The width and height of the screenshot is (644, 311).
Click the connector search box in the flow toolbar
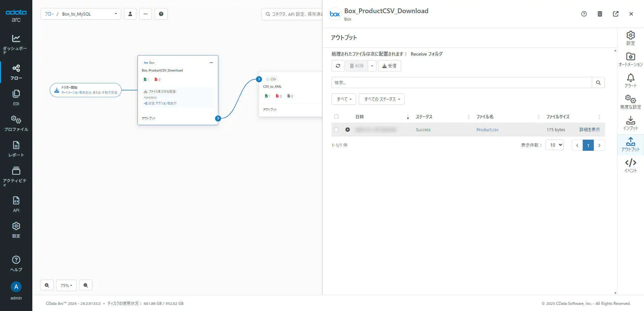click(x=292, y=14)
